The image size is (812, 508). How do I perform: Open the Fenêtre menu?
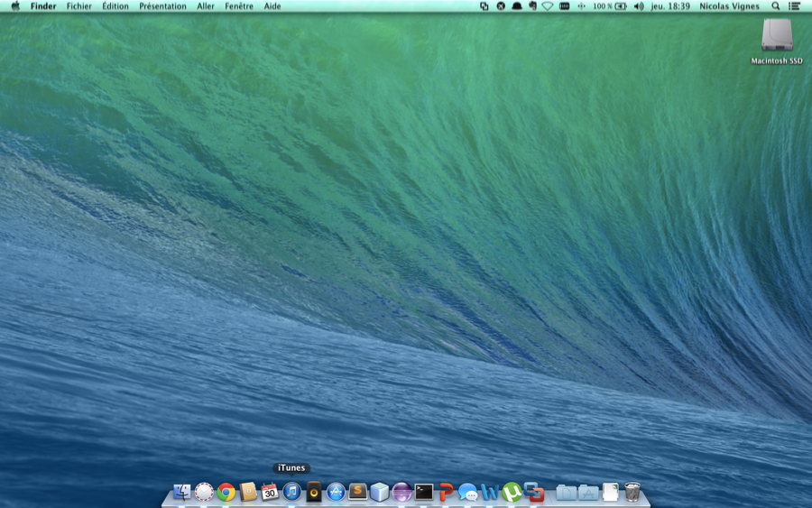coord(239,6)
